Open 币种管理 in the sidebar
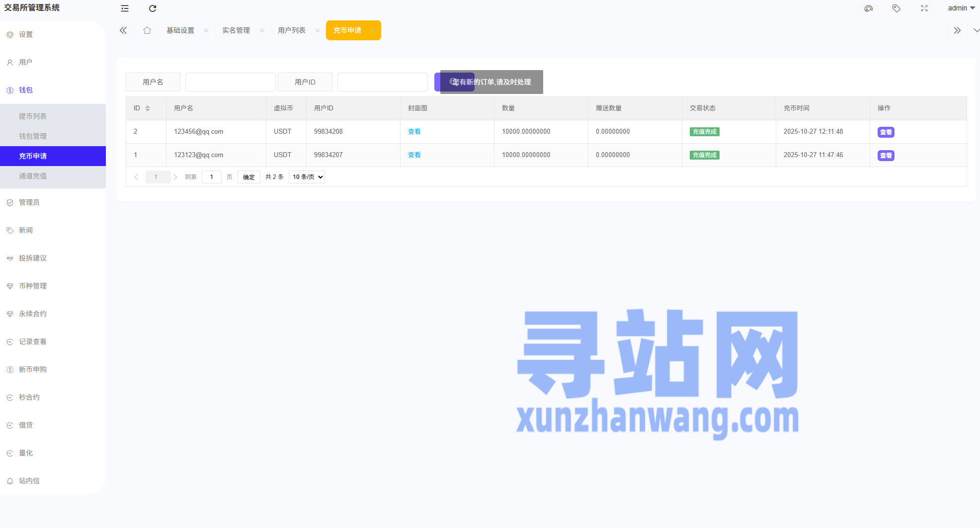This screenshot has width=980, height=528. [33, 286]
